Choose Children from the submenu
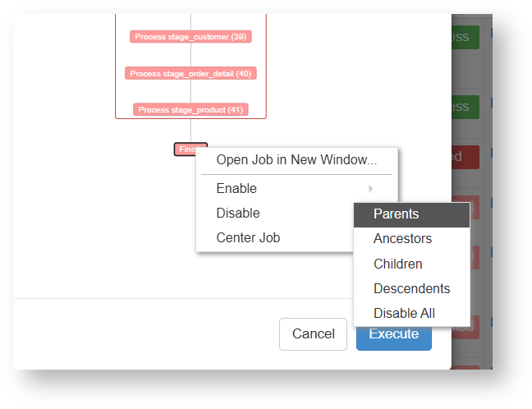 (398, 264)
